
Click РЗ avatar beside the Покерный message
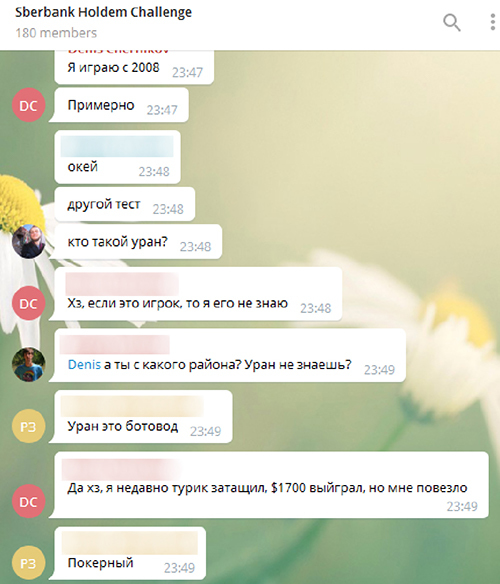point(29,563)
